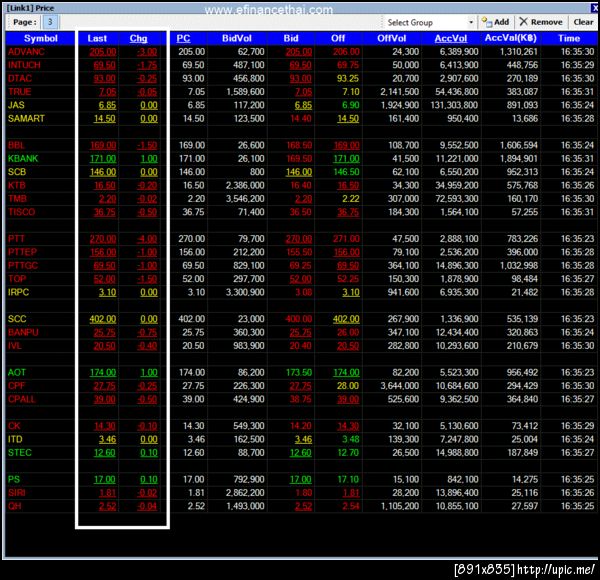Click CPF OffVol 3,644,000

pyautogui.click(x=399, y=386)
